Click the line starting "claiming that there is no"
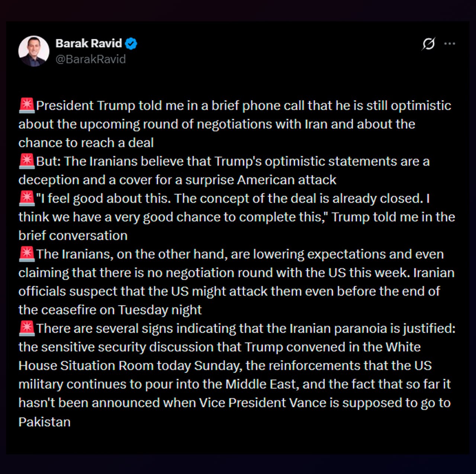The height and width of the screenshot is (474, 476). point(236,273)
